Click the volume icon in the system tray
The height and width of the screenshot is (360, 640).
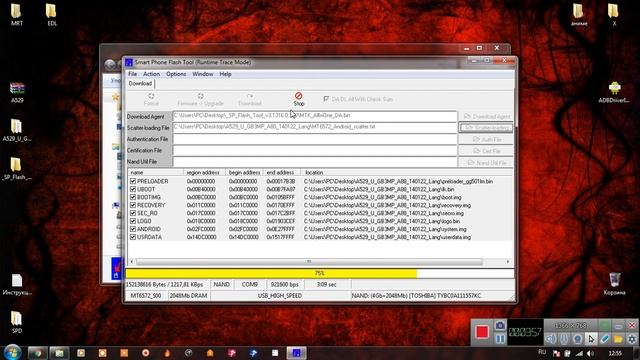coord(591,353)
